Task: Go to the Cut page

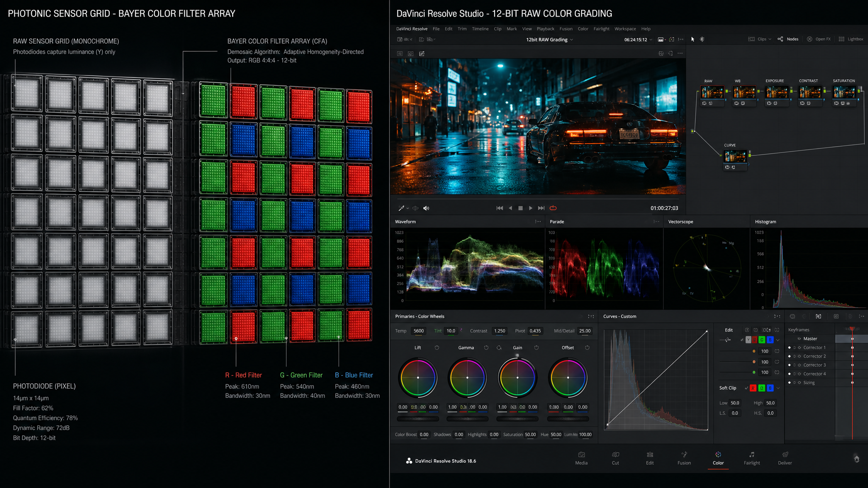Action: click(615, 458)
